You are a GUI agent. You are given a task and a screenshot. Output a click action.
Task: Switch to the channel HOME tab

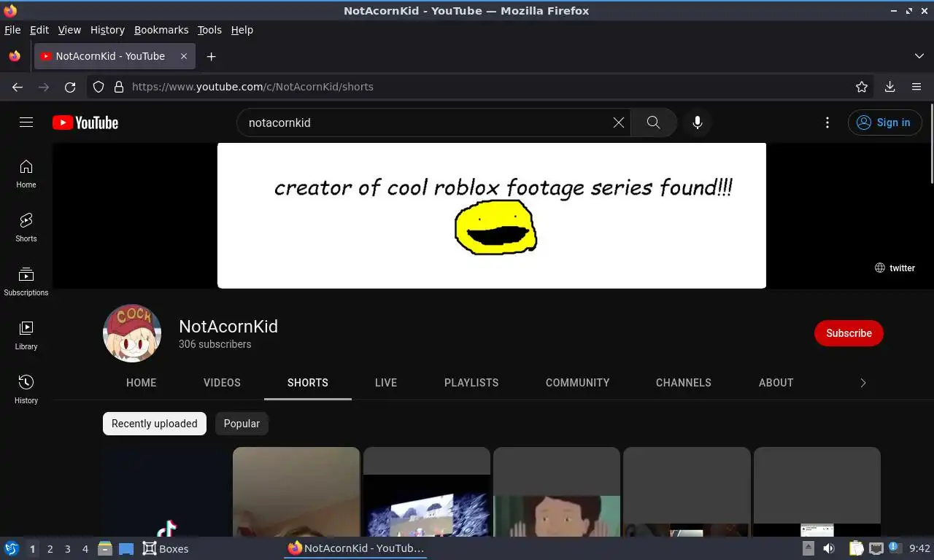coord(142,383)
